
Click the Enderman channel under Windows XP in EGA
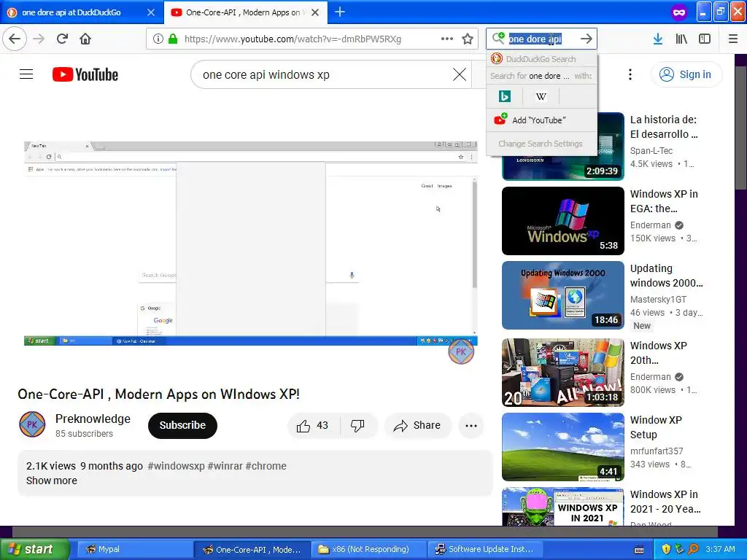(x=650, y=225)
